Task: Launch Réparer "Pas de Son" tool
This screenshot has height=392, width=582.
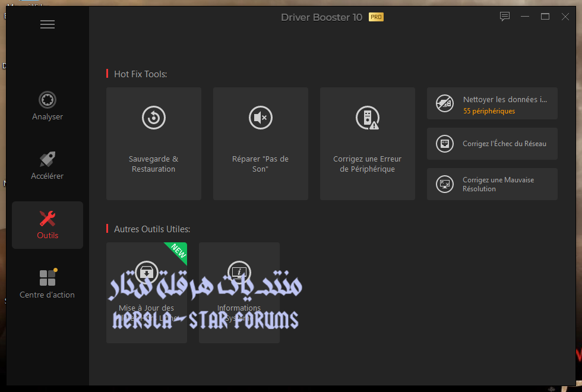Action: pos(261,144)
